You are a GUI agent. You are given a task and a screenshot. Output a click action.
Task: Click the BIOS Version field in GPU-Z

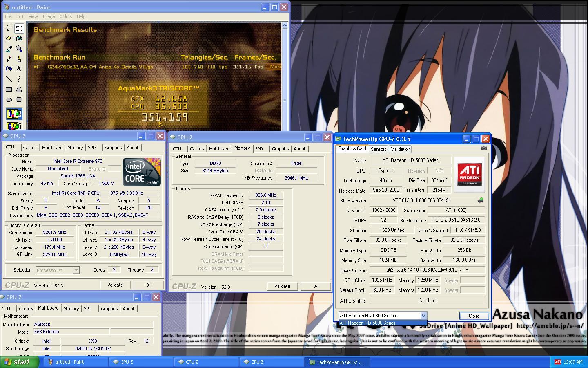[422, 200]
